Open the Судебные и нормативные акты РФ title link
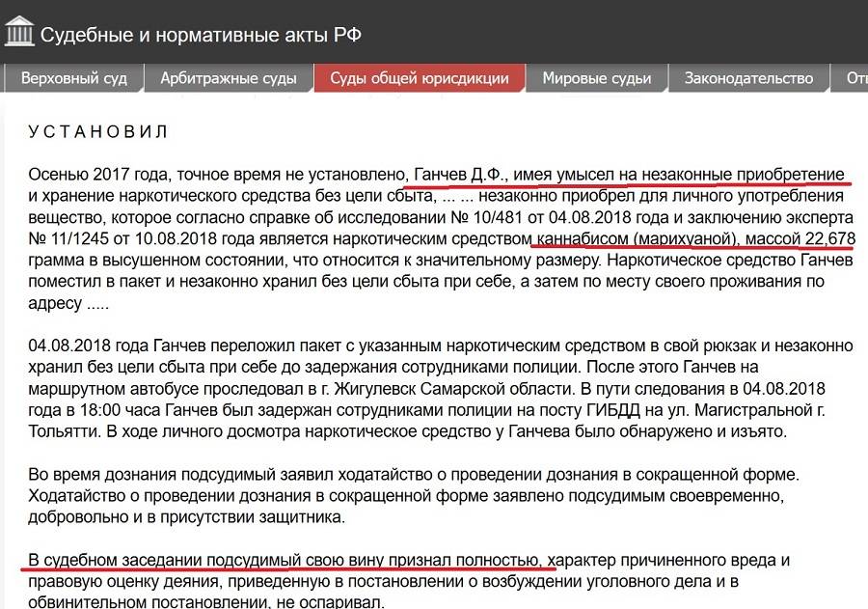This screenshot has height=609, width=868. click(201, 35)
